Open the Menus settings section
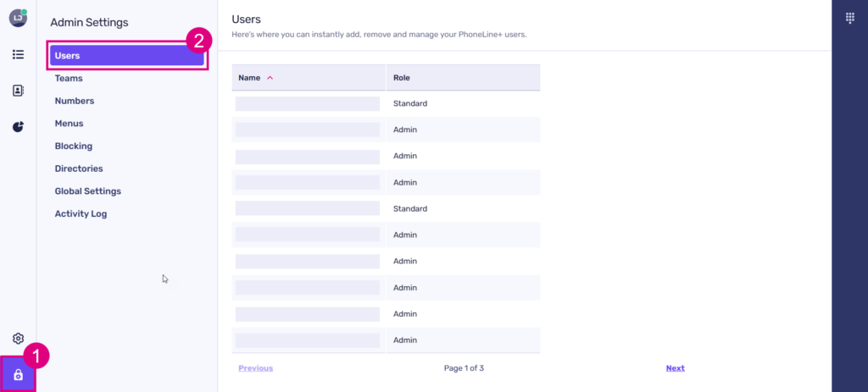Viewport: 868px width, 392px height. [69, 124]
